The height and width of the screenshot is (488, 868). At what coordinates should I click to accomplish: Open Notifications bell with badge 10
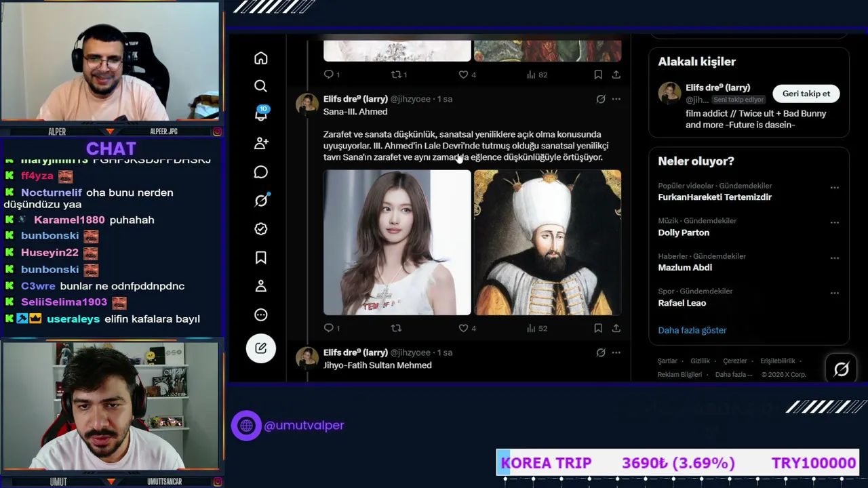[261, 113]
